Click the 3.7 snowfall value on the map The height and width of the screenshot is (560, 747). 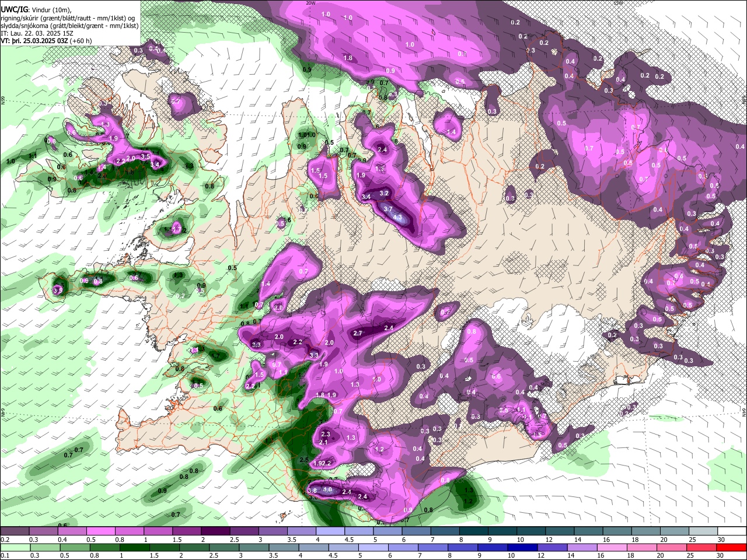click(x=388, y=209)
